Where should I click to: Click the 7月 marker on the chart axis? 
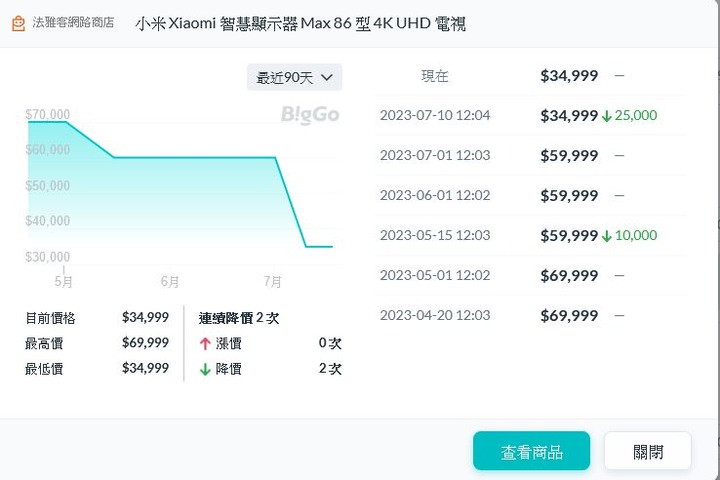click(x=272, y=281)
